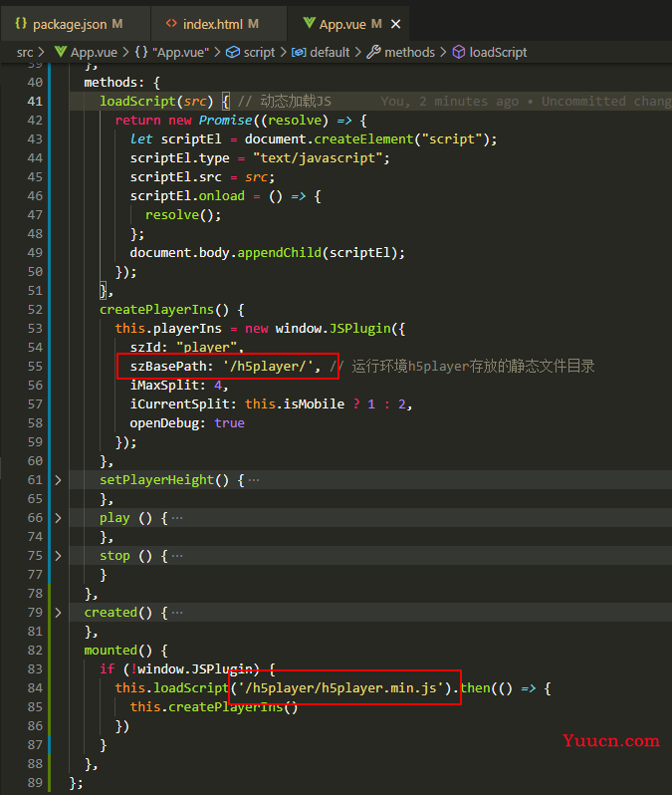The image size is (672, 795).
Task: Open the loadScript breadcrumb segment
Action: point(498,52)
